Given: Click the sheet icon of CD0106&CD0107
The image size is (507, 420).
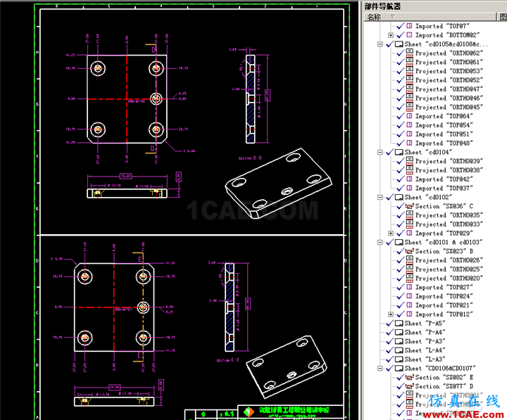Looking at the screenshot, I should click(x=399, y=369).
